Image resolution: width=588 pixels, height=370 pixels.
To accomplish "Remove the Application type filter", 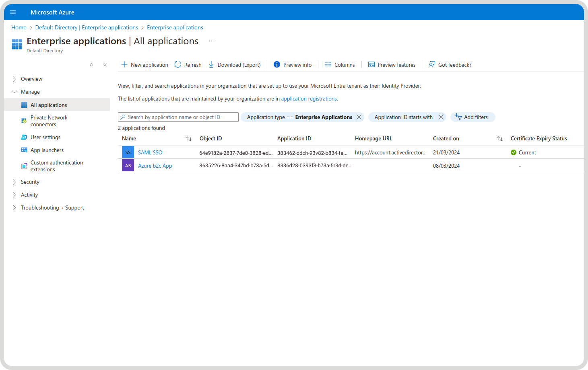I will click(x=359, y=117).
